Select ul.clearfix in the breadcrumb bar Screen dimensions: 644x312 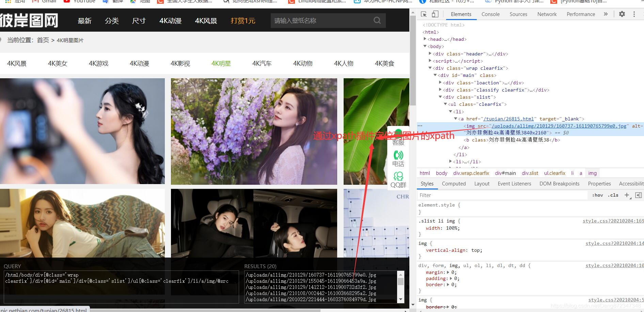pyautogui.click(x=554, y=173)
